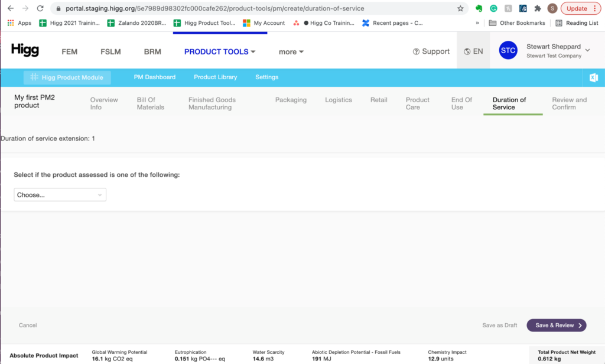Switch to the Bill Of Materials tab
605x364 pixels.
click(x=151, y=103)
